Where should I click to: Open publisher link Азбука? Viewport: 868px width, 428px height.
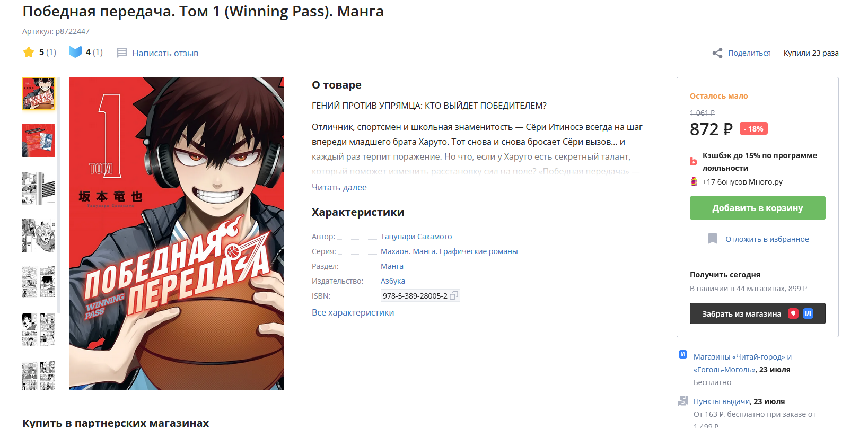point(393,281)
